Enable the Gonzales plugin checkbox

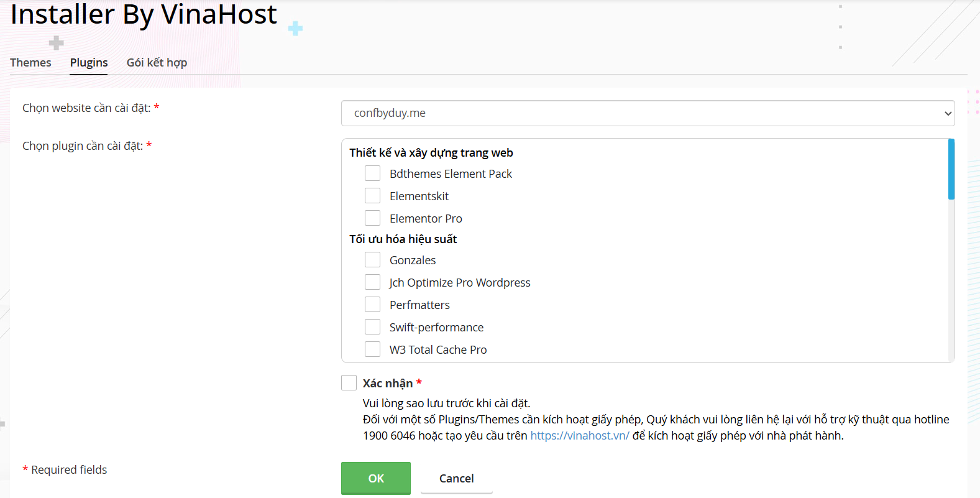click(x=372, y=260)
